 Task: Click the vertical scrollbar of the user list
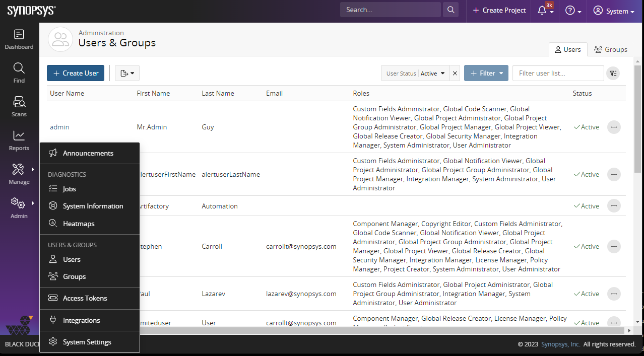pyautogui.click(x=637, y=118)
